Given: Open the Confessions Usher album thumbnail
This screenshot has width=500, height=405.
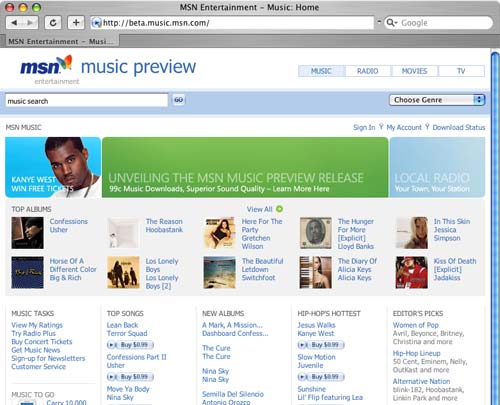Looking at the screenshot, I should point(27,233).
